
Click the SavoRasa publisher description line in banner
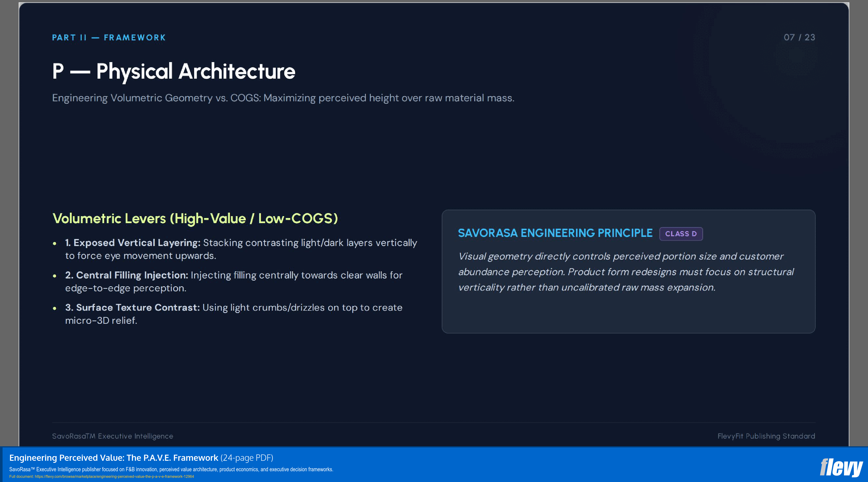click(171, 469)
